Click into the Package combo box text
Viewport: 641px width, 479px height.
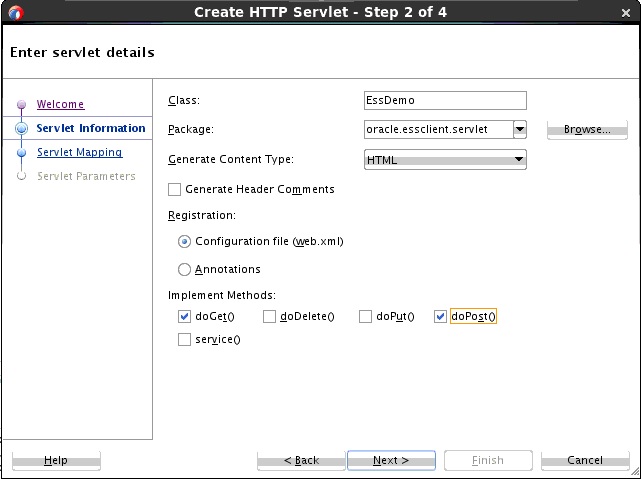point(438,130)
